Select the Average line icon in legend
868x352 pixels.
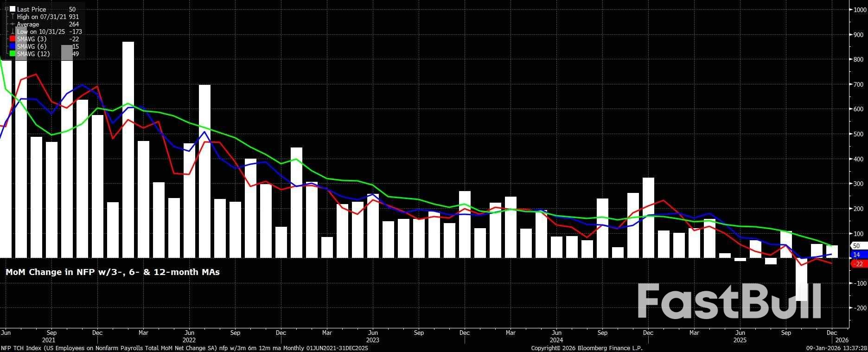(x=13, y=24)
